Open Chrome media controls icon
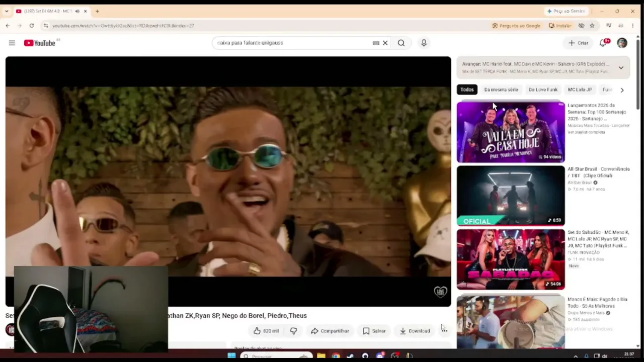Image resolution: width=644 pixels, height=362 pixels. point(608,26)
